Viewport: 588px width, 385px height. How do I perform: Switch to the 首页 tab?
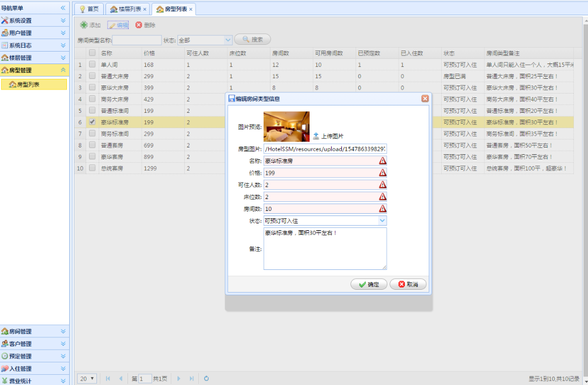(x=89, y=9)
